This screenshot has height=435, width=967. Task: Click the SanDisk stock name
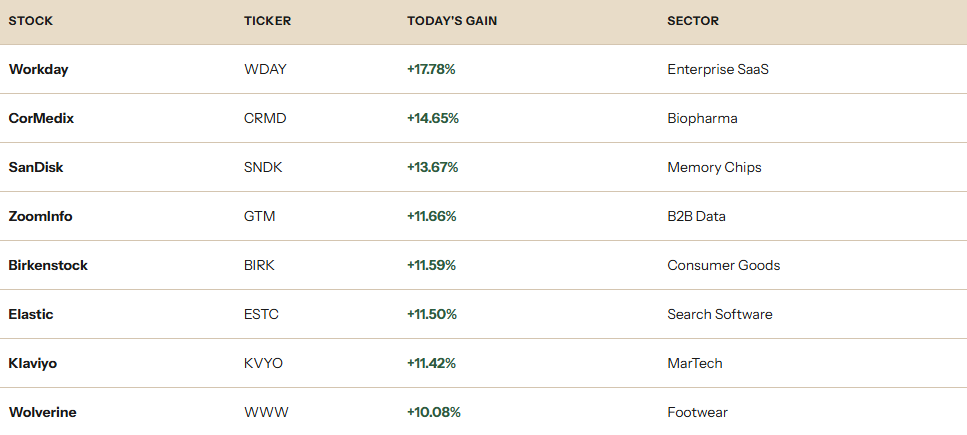(x=36, y=167)
